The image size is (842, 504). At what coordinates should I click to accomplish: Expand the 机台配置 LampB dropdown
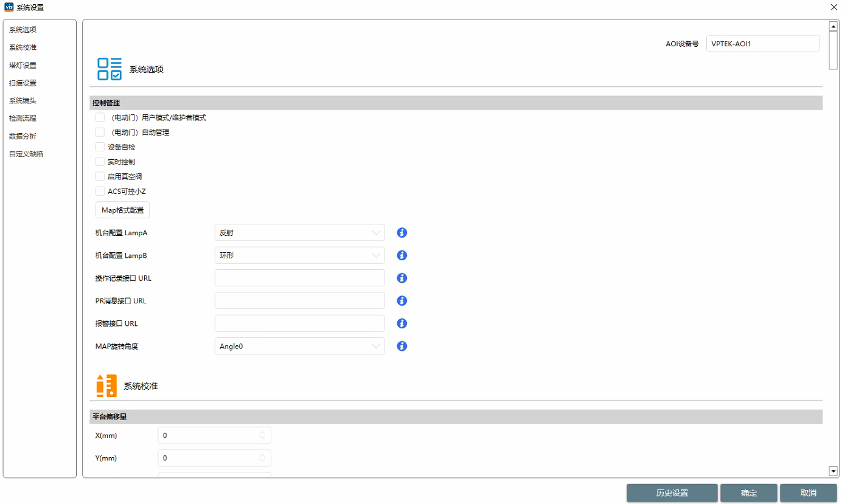(x=299, y=255)
